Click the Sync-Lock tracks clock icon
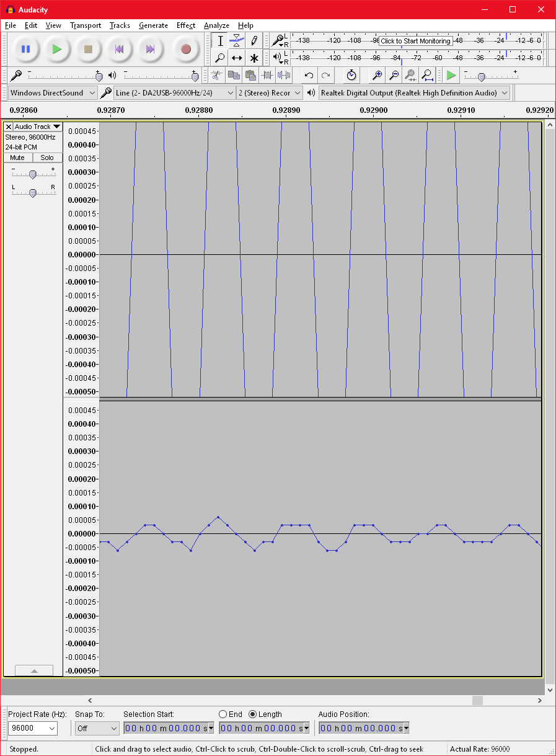This screenshot has height=756, width=556. click(x=351, y=75)
